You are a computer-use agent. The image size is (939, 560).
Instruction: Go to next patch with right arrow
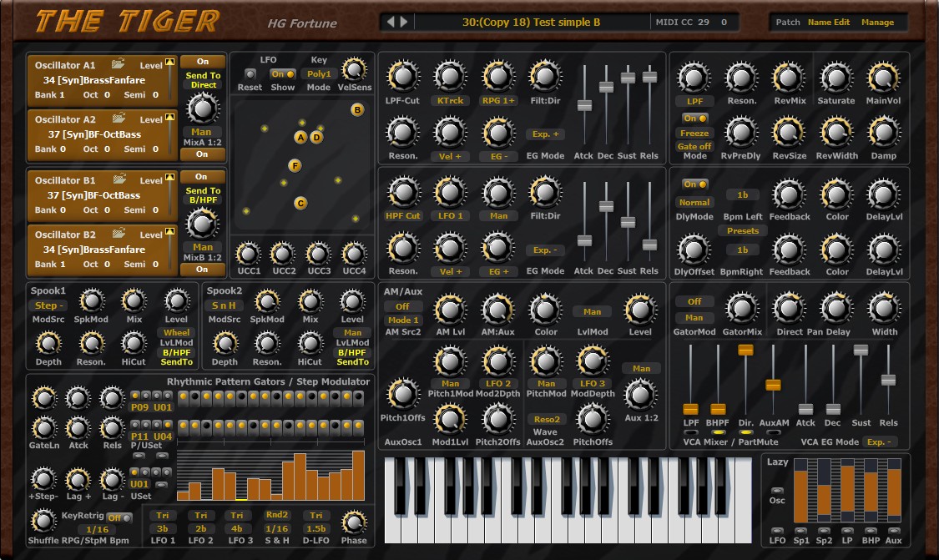click(404, 23)
